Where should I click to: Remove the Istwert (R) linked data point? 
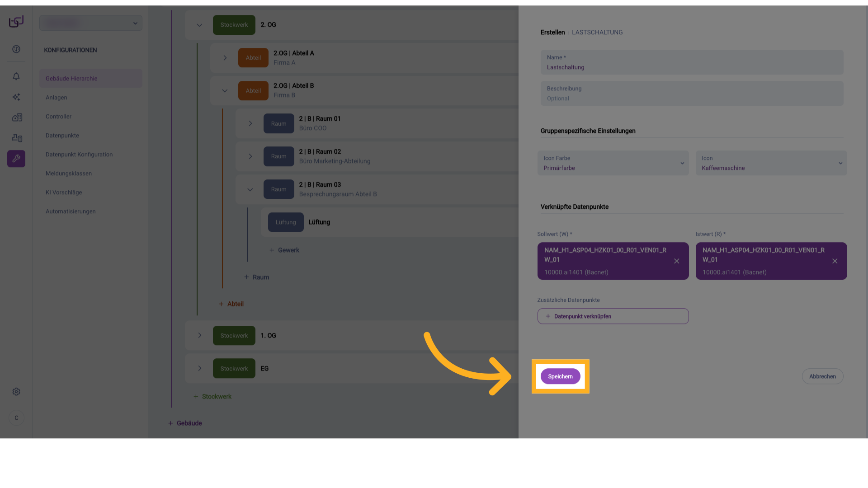[835, 261]
